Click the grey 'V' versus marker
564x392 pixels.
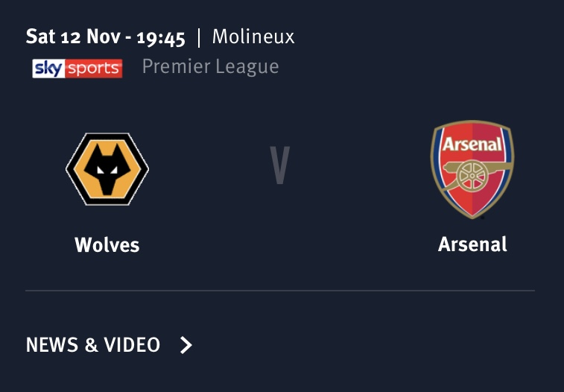click(280, 165)
